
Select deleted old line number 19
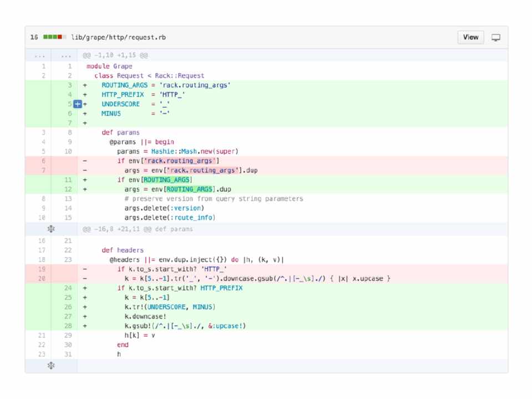43,269
